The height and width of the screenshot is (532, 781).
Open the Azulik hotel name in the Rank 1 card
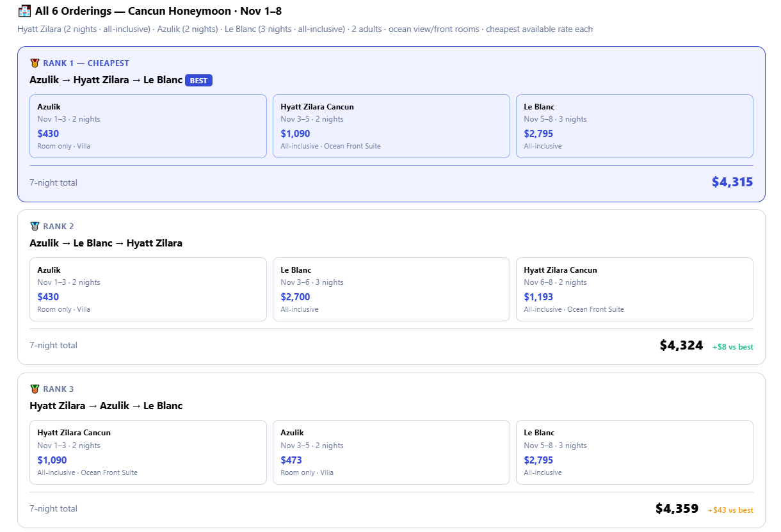coord(49,107)
